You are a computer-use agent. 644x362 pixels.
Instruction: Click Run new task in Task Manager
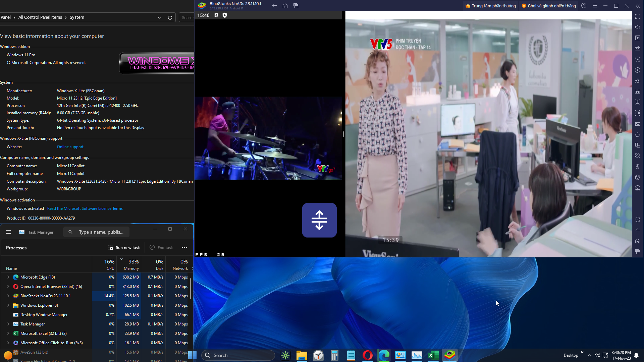(124, 248)
